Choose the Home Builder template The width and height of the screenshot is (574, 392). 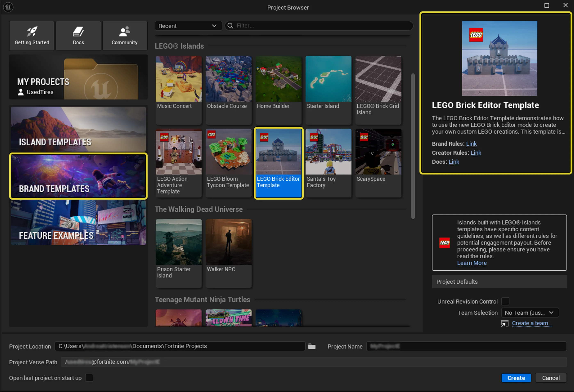[278, 90]
